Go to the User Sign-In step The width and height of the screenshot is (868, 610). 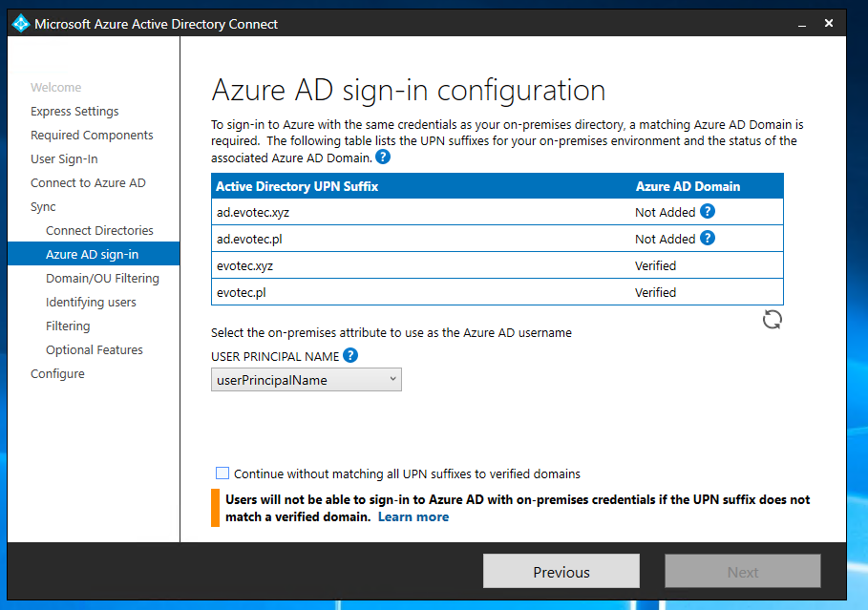(x=67, y=158)
